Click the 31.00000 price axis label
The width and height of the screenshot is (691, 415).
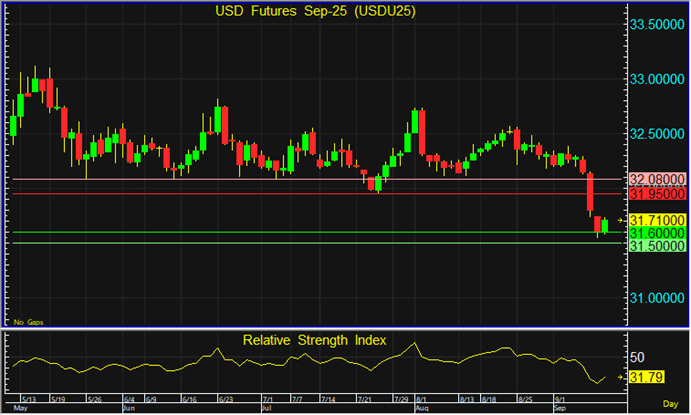click(657, 298)
